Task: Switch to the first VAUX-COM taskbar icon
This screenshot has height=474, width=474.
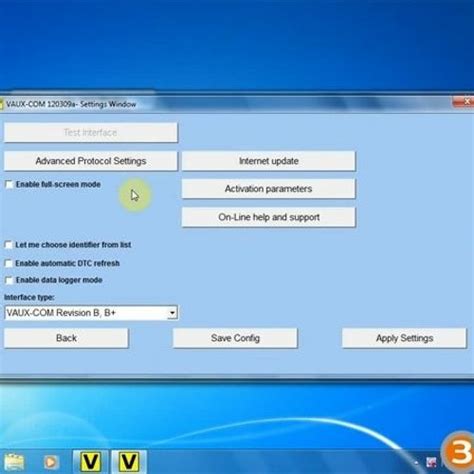Action: point(90,462)
